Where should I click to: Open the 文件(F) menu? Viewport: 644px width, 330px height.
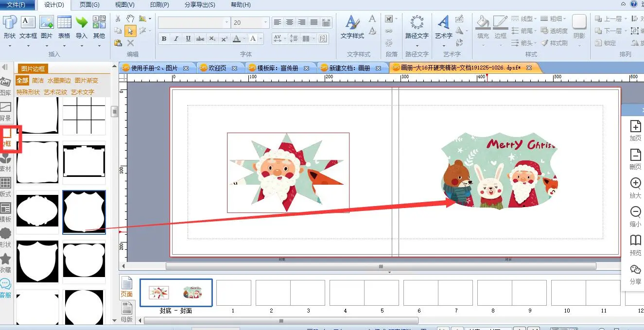point(16,5)
